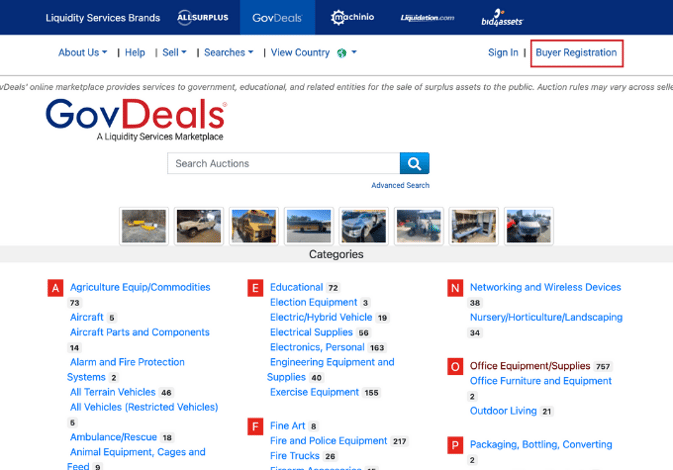
Task: Open the Ambulance/Rescue category
Action: click(x=113, y=437)
